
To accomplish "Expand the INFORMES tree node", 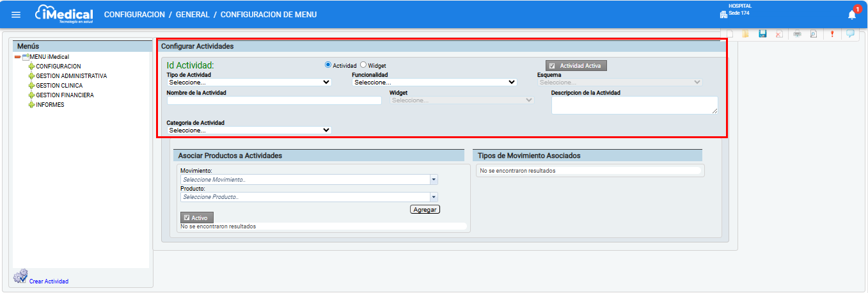I will [x=31, y=105].
